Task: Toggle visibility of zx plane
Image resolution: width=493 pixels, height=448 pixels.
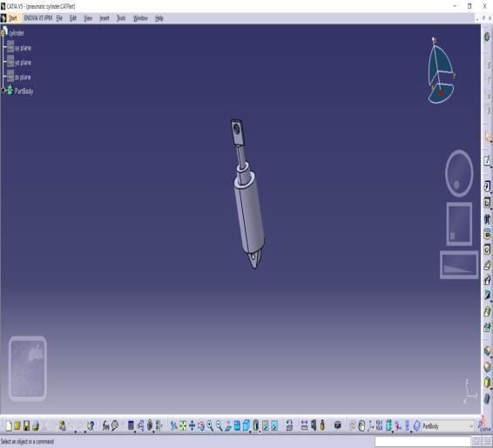Action: coord(10,77)
